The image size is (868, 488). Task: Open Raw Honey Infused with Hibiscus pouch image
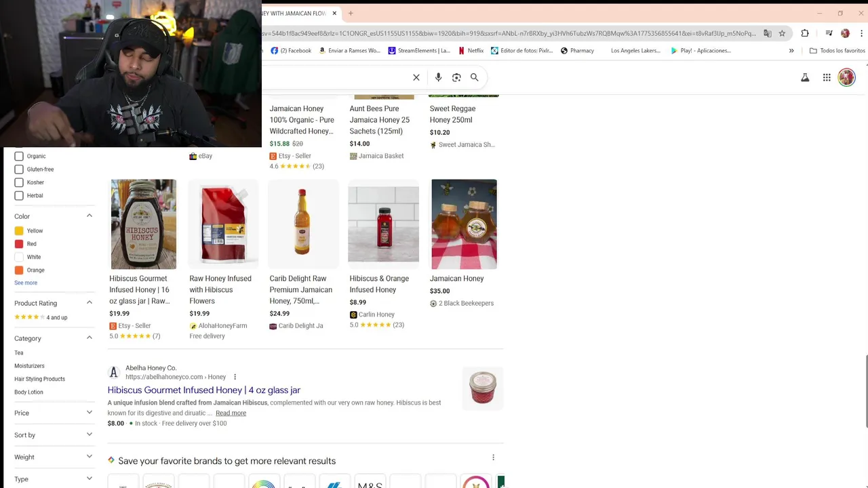pyautogui.click(x=223, y=224)
